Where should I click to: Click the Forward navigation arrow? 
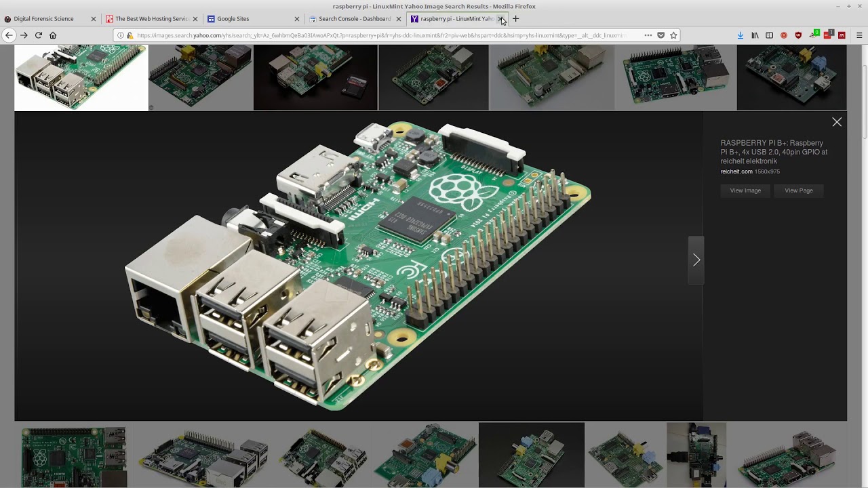point(24,35)
